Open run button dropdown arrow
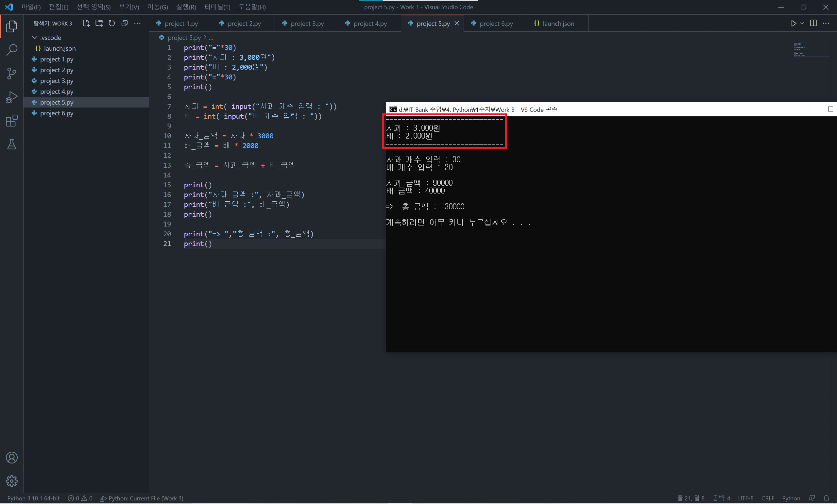Viewport: 837px width, 504px height. [802, 23]
